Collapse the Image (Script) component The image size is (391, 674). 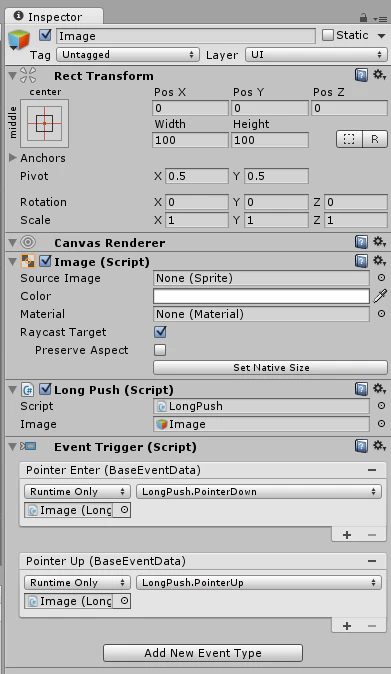tap(12, 262)
